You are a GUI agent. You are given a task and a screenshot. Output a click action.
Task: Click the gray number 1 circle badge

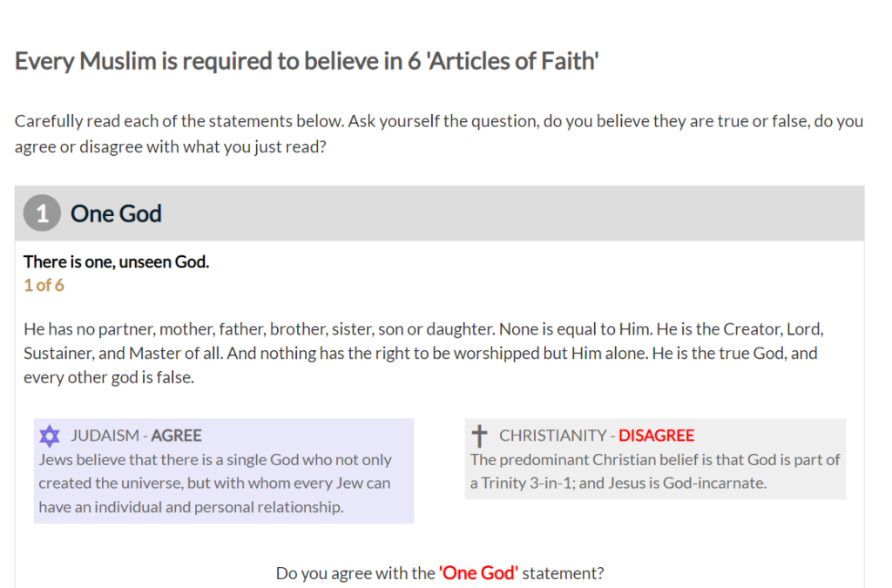pyautogui.click(x=42, y=213)
